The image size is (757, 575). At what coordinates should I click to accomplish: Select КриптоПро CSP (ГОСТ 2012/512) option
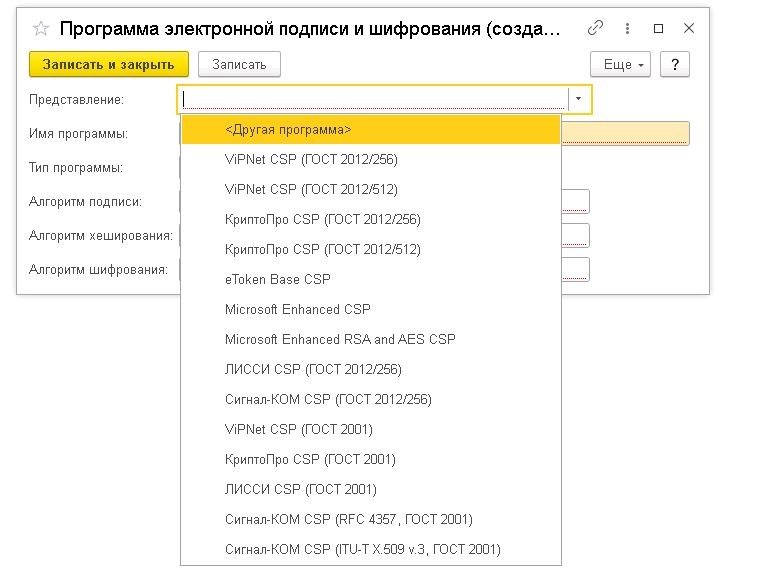(x=322, y=249)
